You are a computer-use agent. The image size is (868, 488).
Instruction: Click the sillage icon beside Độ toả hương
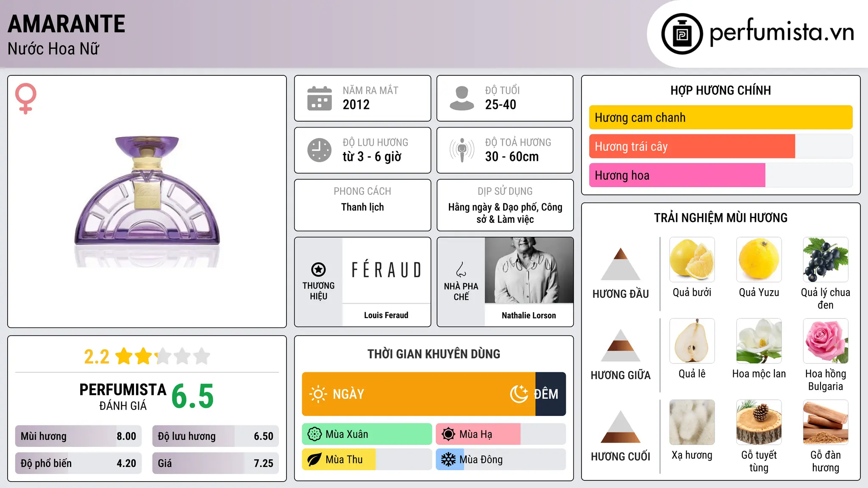pos(462,150)
